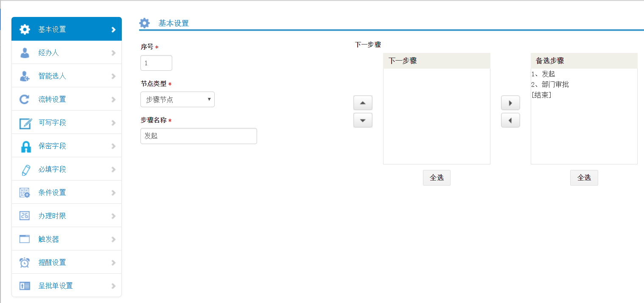This screenshot has height=303, width=644.
Task: Click the right-pointing arrow between step lists
Action: click(x=510, y=103)
